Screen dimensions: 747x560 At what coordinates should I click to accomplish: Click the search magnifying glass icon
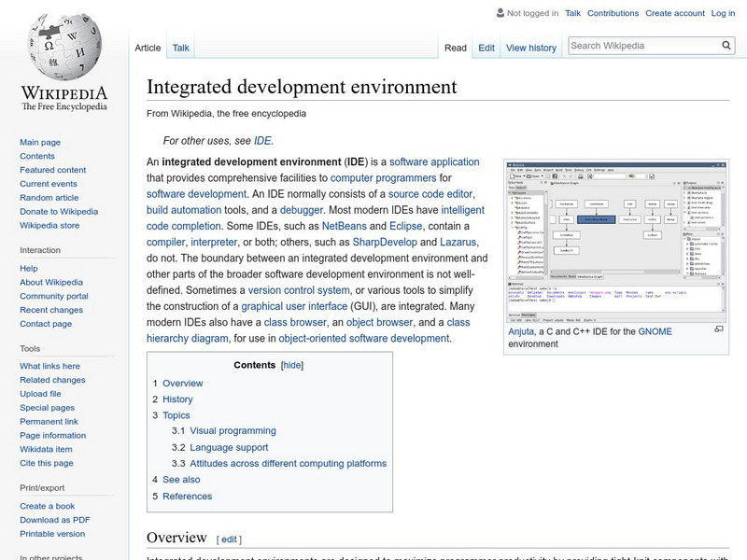[x=726, y=46]
